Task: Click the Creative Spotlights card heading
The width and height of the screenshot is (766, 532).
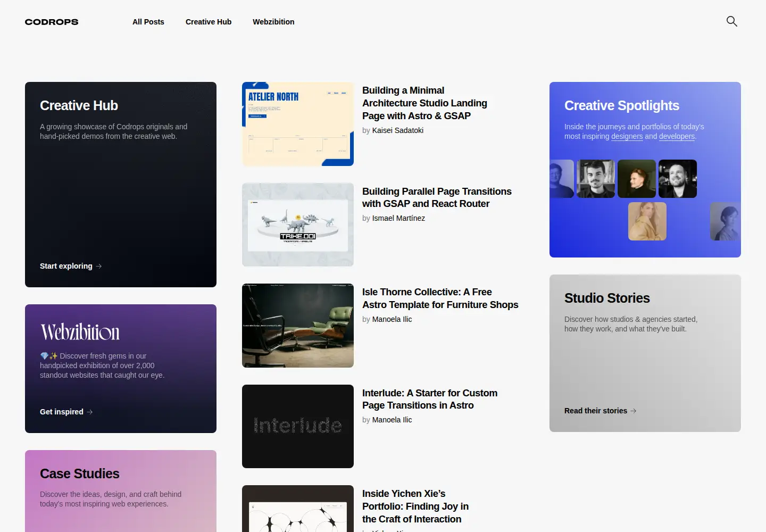Action: pos(622,105)
